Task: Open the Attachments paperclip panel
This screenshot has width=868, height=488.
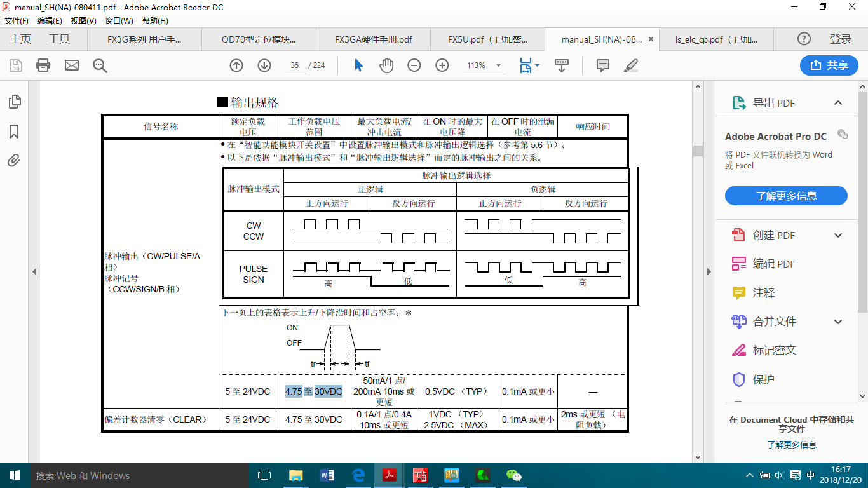Action: click(14, 161)
